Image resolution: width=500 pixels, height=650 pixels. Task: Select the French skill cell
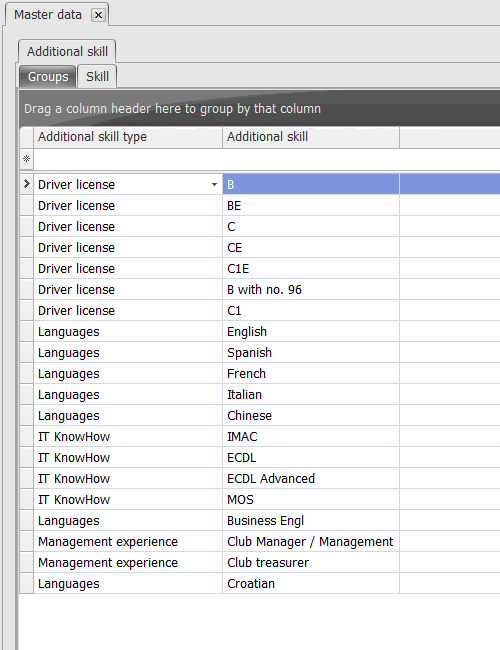311,374
